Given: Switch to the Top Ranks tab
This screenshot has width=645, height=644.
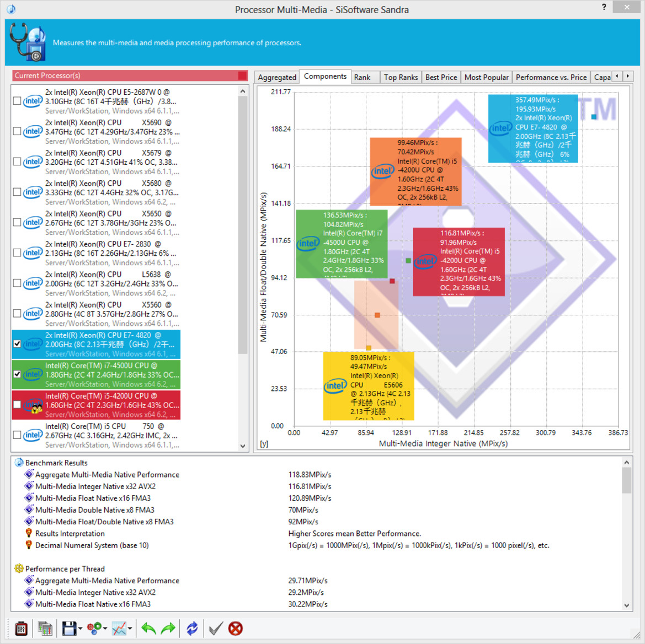Looking at the screenshot, I should click(401, 77).
